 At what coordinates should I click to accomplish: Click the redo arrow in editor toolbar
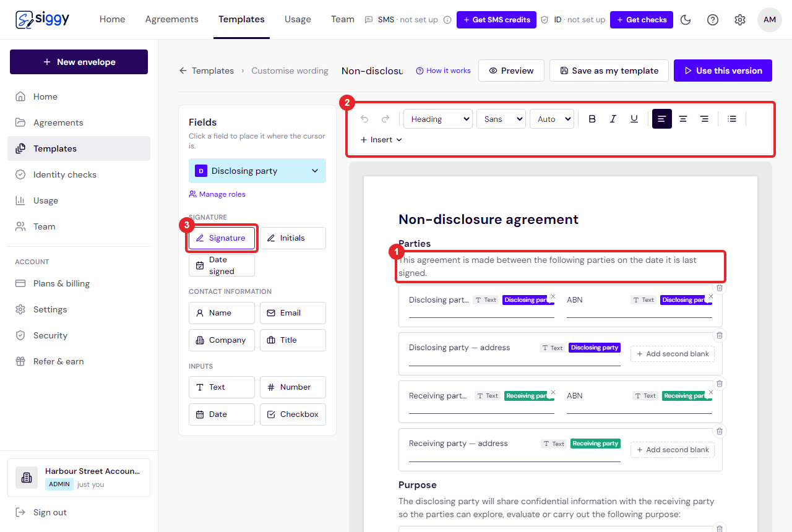point(385,119)
